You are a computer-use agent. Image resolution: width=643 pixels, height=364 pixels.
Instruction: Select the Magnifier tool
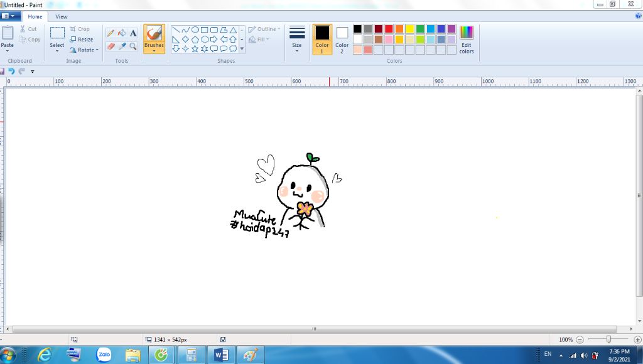tap(133, 46)
